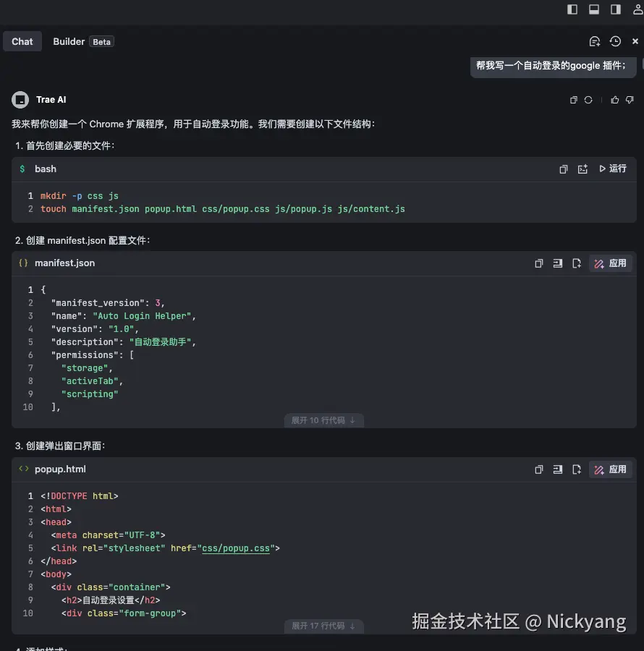
Task: Click the HTML angle-bracket icon beside popup.html
Action: pos(24,469)
